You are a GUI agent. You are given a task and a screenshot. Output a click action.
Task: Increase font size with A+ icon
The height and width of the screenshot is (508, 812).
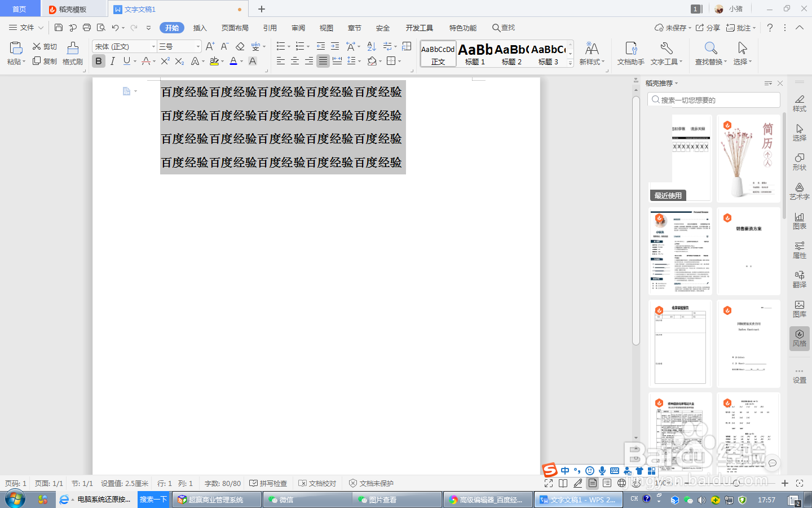(x=210, y=46)
